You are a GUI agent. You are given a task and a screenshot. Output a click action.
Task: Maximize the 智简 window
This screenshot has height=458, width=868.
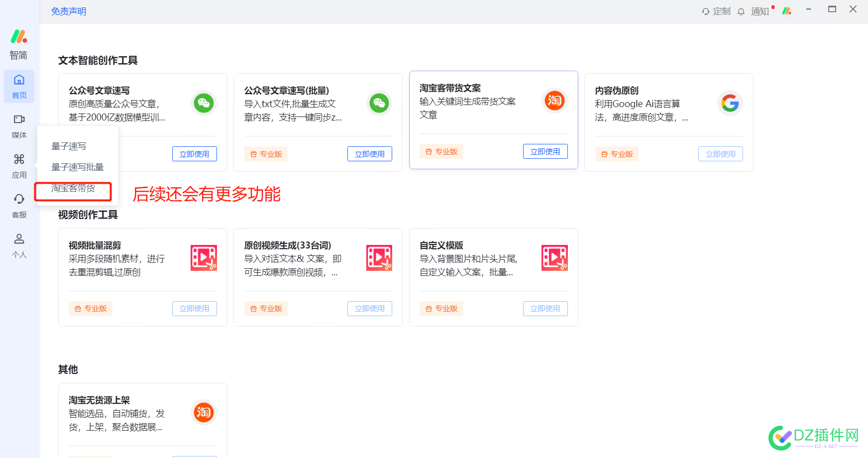point(832,9)
